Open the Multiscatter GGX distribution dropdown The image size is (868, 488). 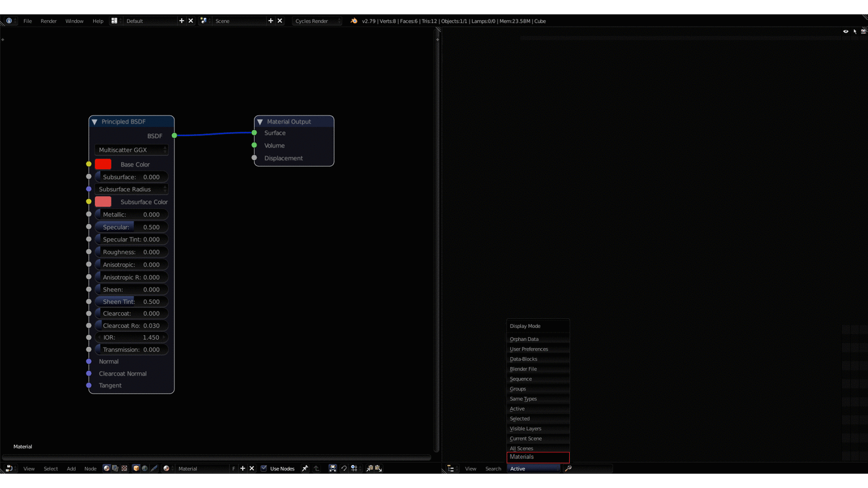click(132, 150)
